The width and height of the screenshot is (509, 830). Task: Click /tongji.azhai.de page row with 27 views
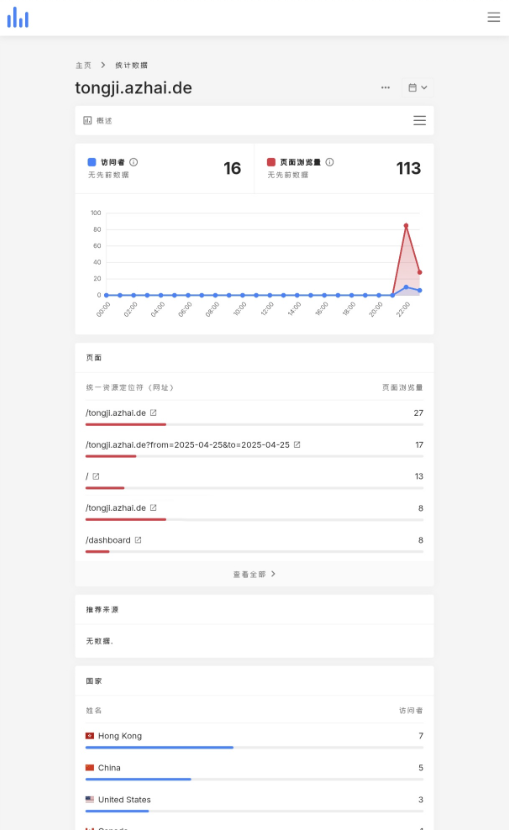pyautogui.click(x=254, y=417)
